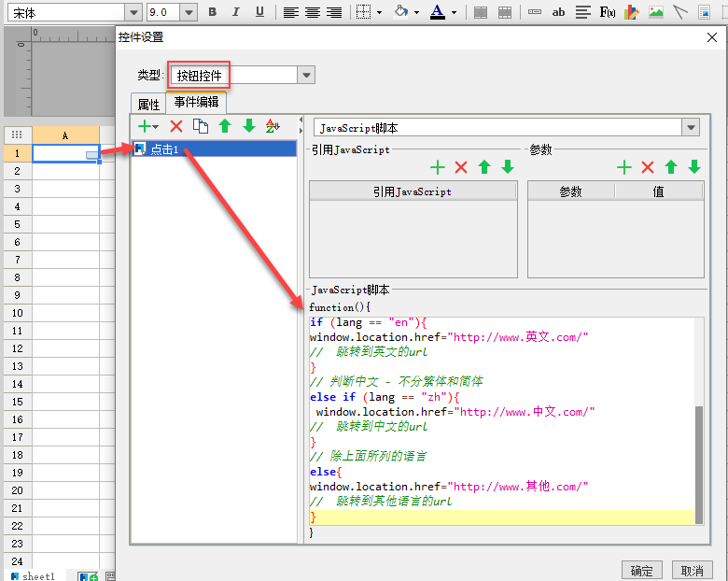Click the 确定 button
This screenshot has height=581, width=728.
[x=641, y=571]
